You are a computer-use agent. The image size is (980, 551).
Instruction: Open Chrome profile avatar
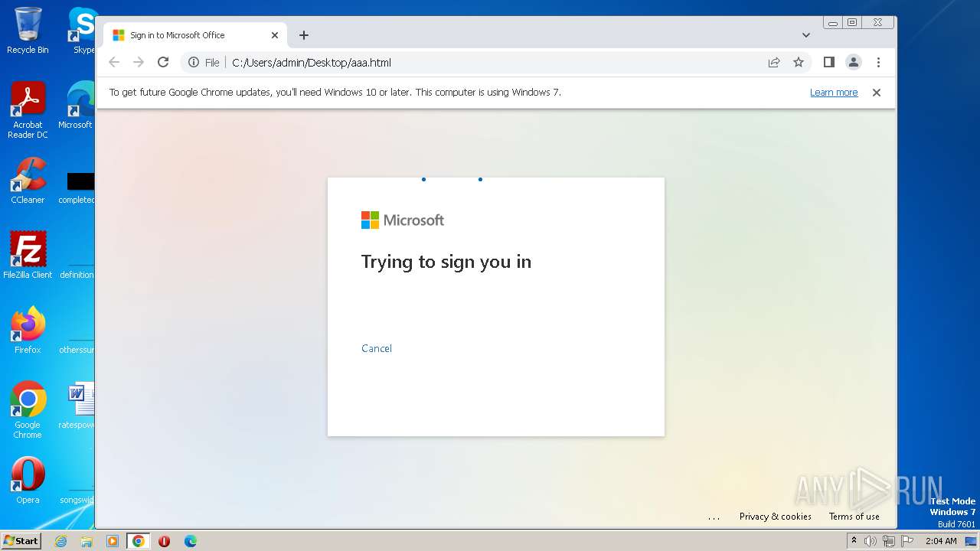coord(854,63)
